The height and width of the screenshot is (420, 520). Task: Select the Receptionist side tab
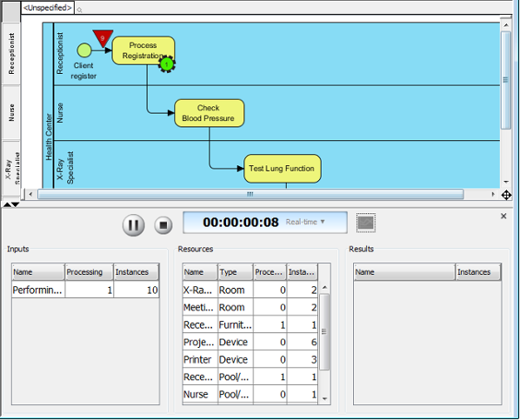pyautogui.click(x=11, y=53)
